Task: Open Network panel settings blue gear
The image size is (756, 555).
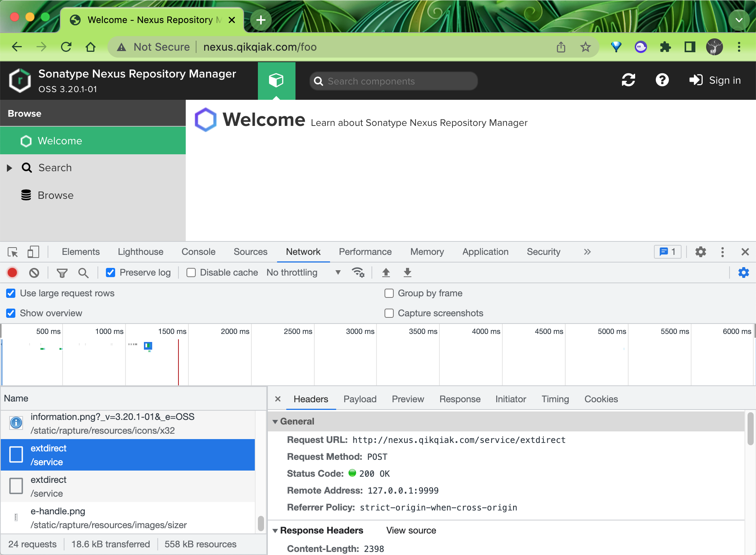Action: (744, 273)
